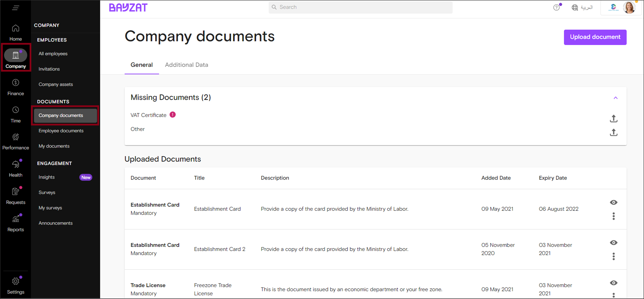Open Announcements under Engagement

(55, 223)
